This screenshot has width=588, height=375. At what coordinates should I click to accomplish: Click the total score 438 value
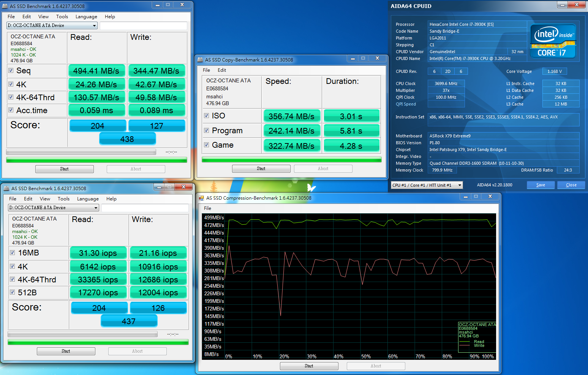pos(127,139)
